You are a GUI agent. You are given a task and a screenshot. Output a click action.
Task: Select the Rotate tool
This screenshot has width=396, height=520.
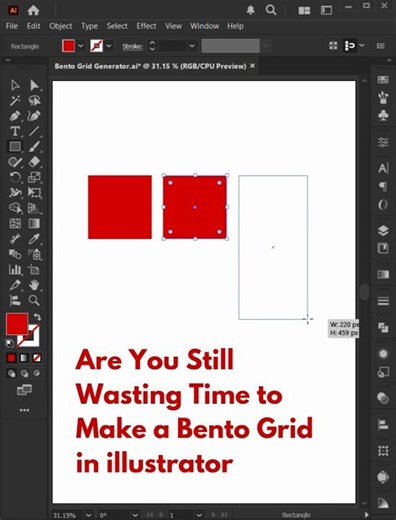click(x=15, y=177)
